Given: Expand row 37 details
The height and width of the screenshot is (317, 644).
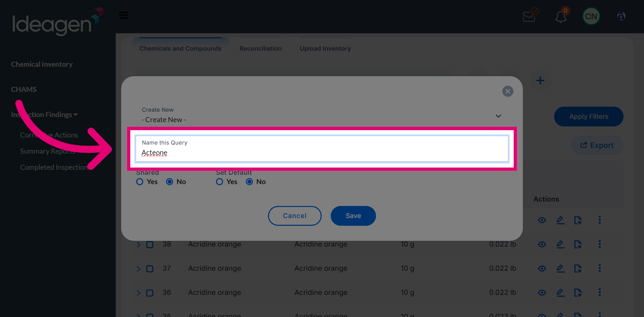Looking at the screenshot, I should pyautogui.click(x=139, y=269).
